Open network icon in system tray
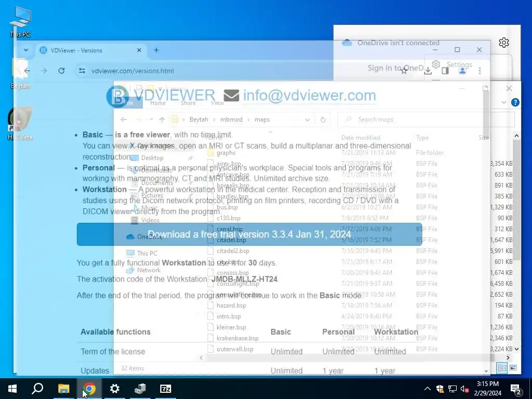This screenshot has width=532, height=399. pyautogui.click(x=453, y=389)
